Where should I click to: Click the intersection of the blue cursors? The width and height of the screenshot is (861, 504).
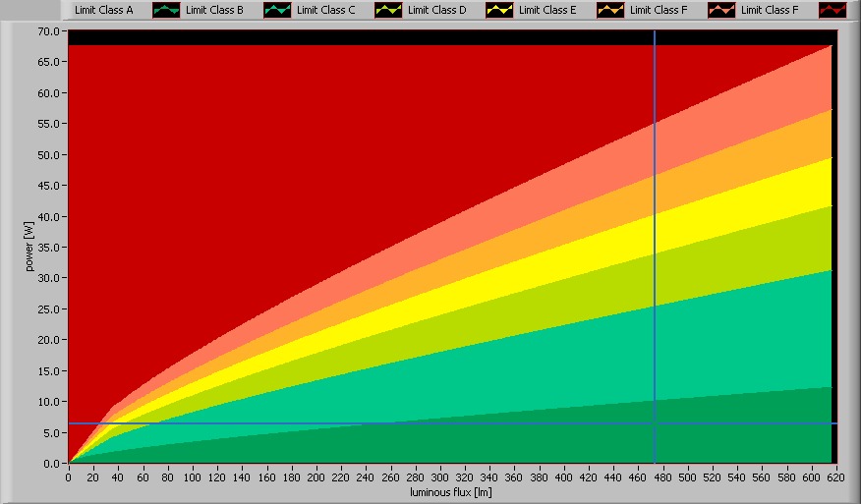tap(655, 423)
